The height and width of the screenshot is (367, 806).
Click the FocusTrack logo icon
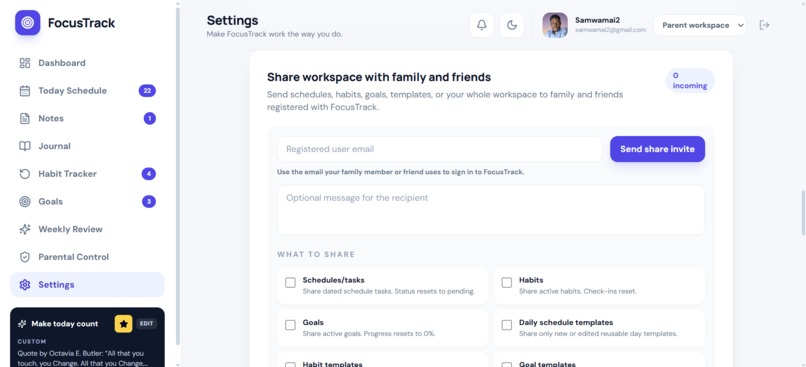click(27, 23)
